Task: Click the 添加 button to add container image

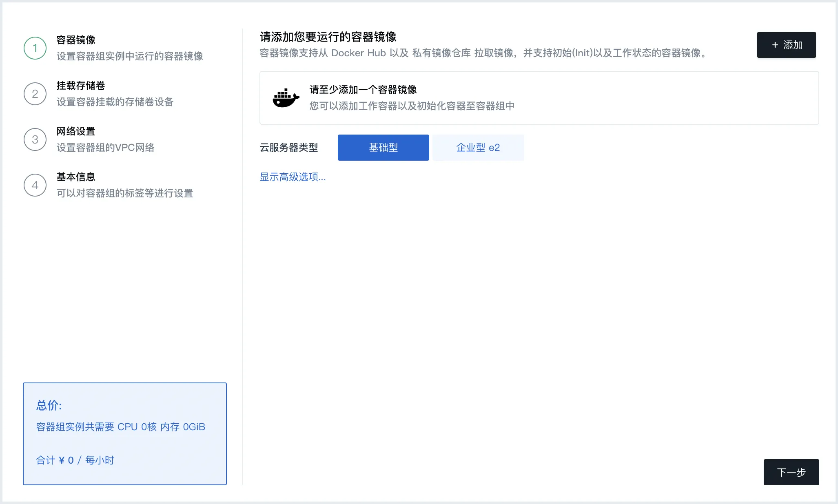Action: [x=786, y=45]
